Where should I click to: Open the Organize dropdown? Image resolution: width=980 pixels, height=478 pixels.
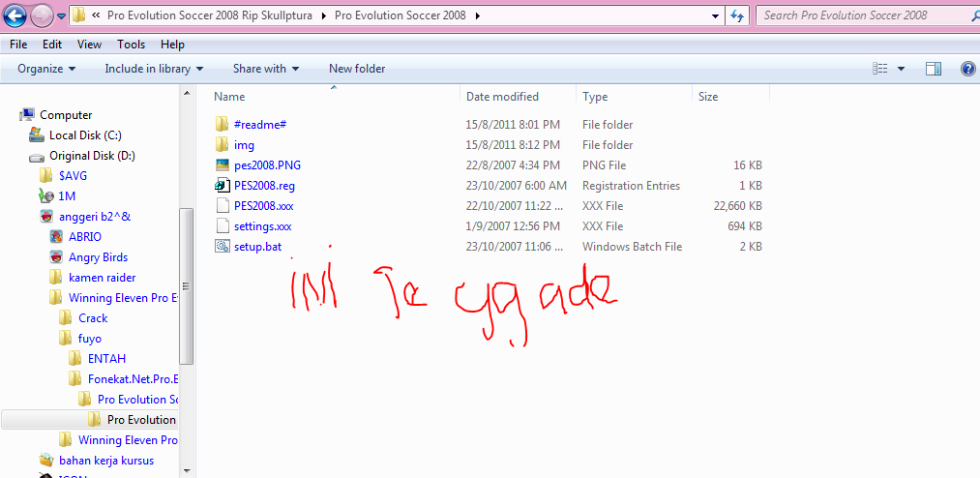(46, 69)
